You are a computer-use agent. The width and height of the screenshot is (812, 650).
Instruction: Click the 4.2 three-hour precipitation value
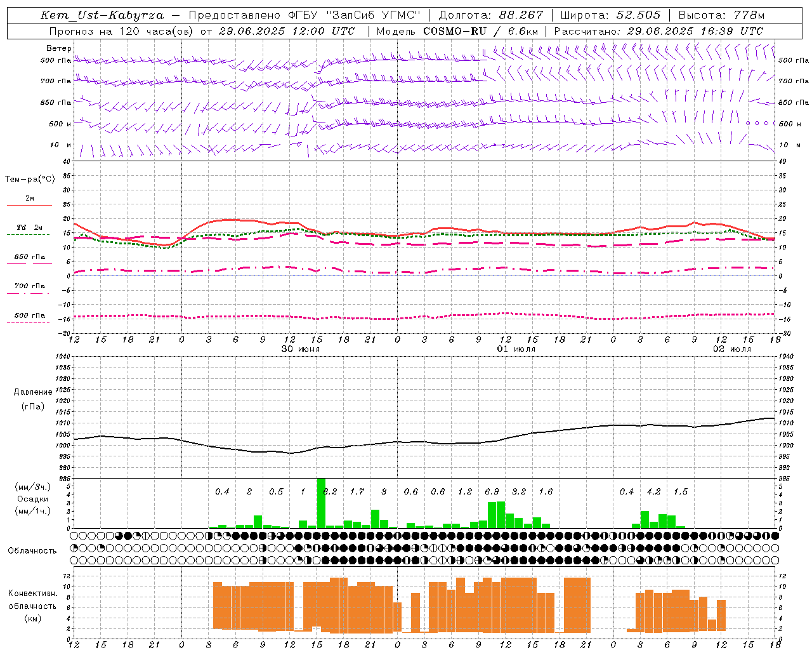(x=653, y=491)
